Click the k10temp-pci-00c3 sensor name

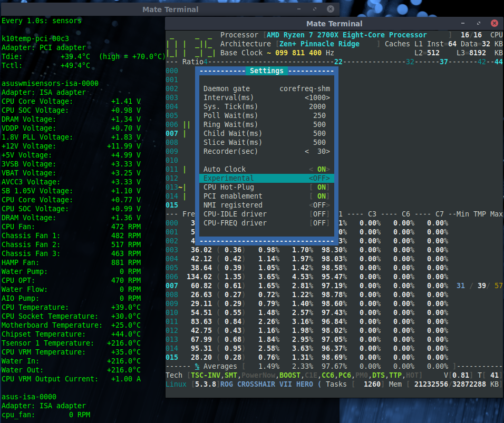(35, 39)
